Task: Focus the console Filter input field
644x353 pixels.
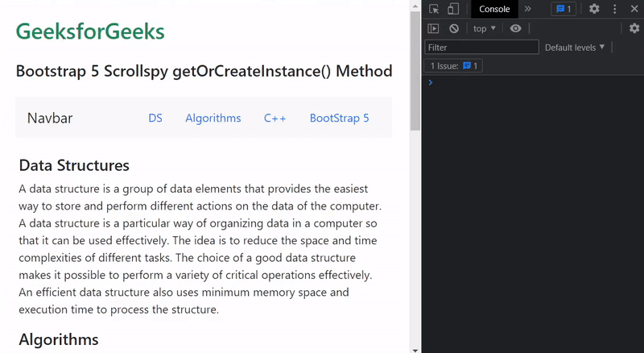Action: coord(481,48)
